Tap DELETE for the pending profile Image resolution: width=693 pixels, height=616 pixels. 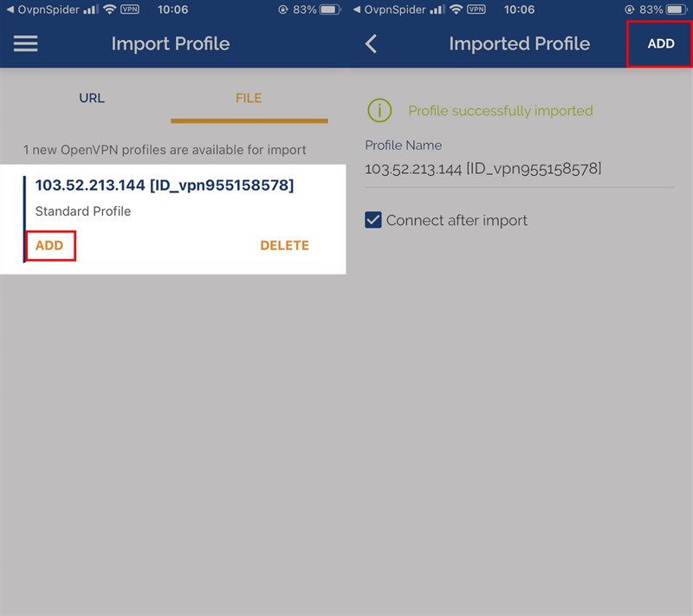(285, 245)
